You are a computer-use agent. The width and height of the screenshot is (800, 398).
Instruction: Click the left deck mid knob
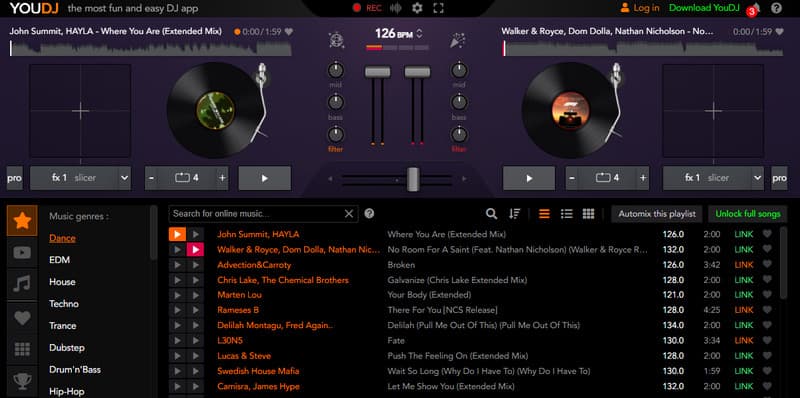(x=336, y=70)
